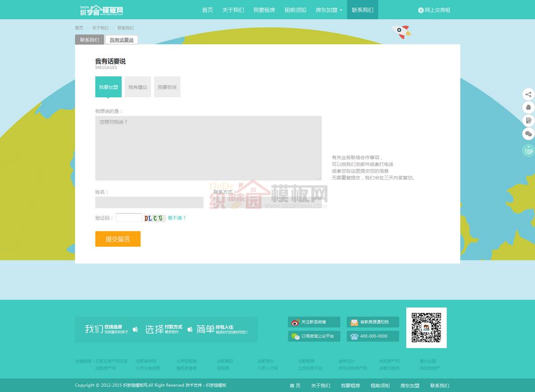Click the envelope new-listing notification icon
535x392 pixels.
tap(354, 322)
